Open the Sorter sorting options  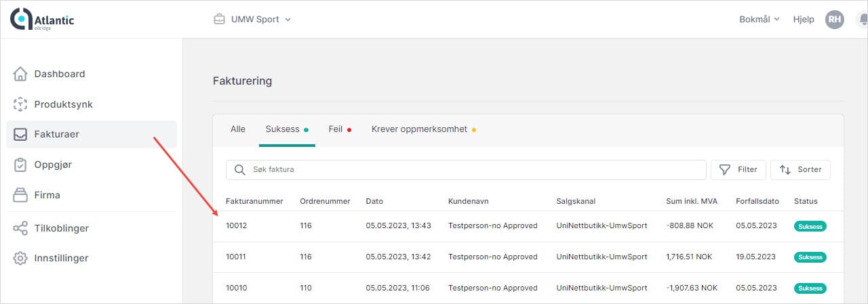point(800,170)
